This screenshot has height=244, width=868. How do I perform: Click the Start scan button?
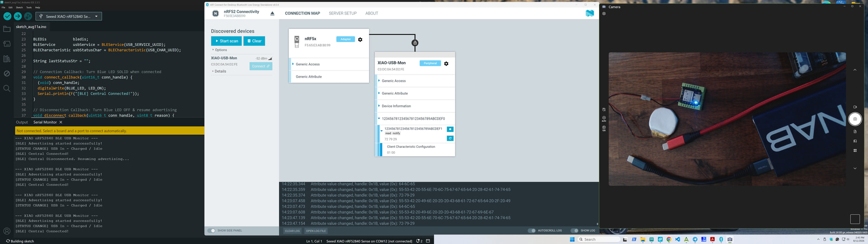tap(226, 41)
